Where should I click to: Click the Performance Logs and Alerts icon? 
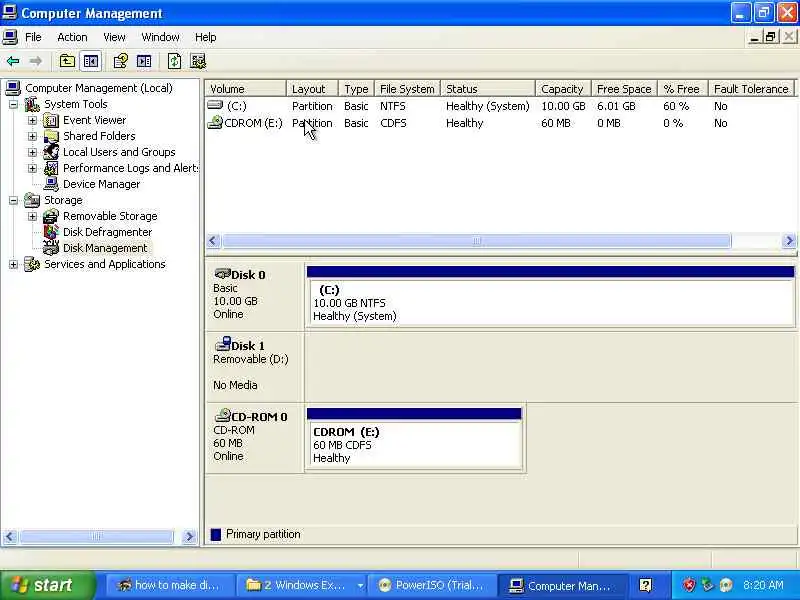[x=51, y=168]
